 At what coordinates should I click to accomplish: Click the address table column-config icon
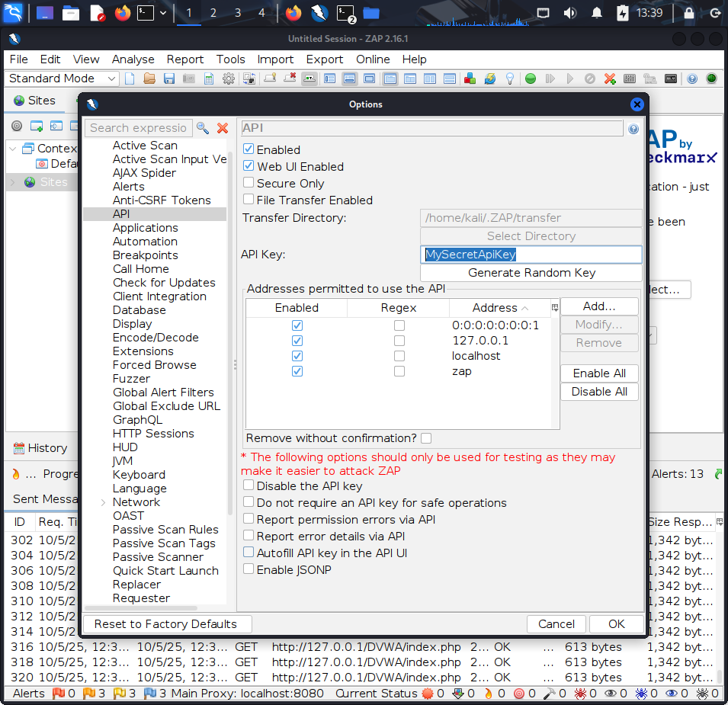pyautogui.click(x=555, y=307)
